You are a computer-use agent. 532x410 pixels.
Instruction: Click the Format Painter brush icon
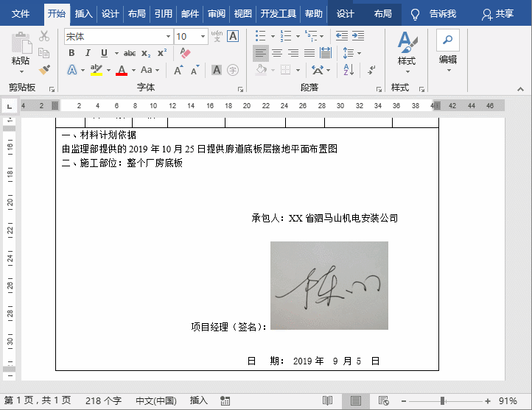coord(44,70)
